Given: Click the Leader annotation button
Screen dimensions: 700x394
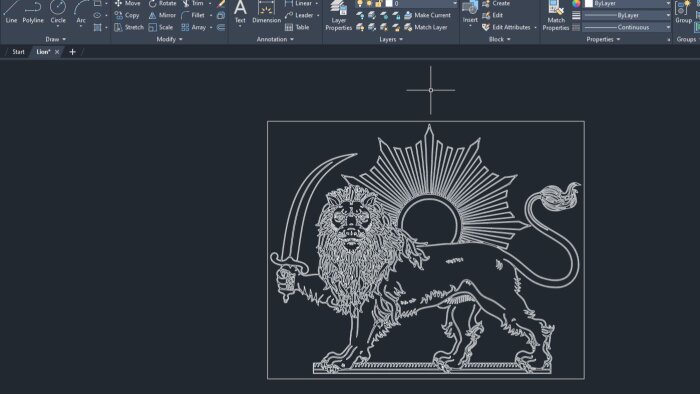Looking at the screenshot, I should [x=299, y=15].
